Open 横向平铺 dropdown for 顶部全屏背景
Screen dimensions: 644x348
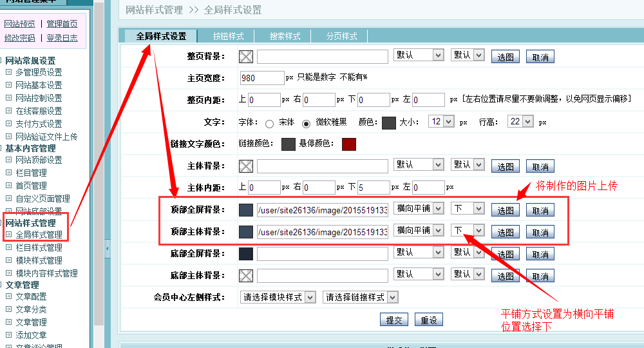coord(419,208)
